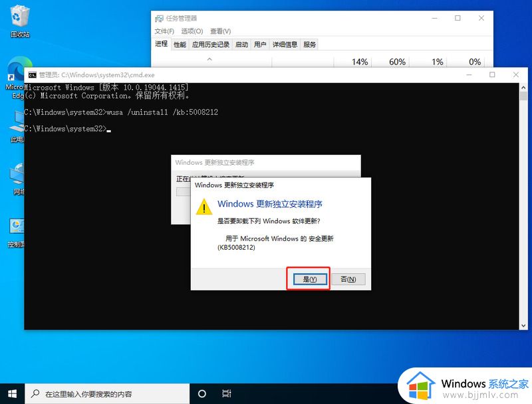Click cmd scrollbar up arrow

(x=523, y=87)
